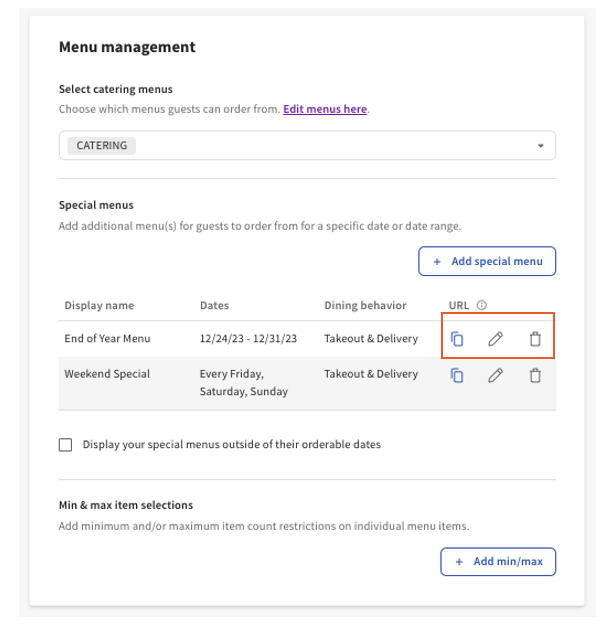
Task: Select the CATERING chip in the menu field
Action: pyautogui.click(x=102, y=145)
